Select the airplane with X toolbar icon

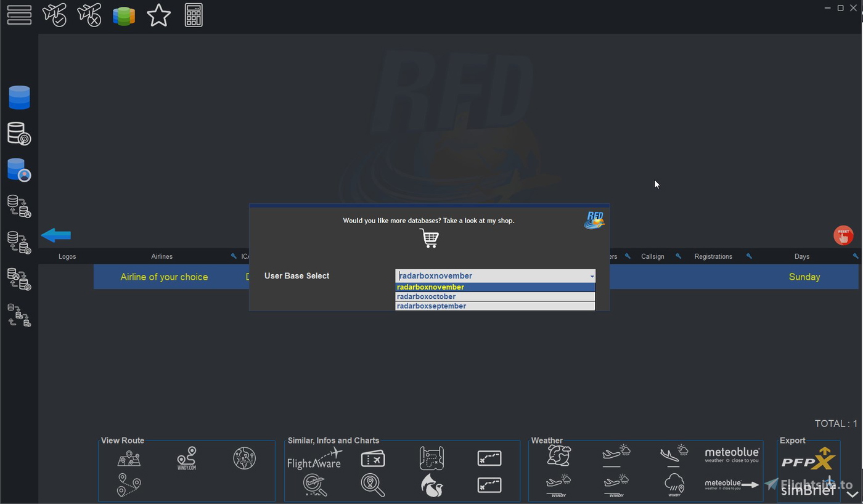pyautogui.click(x=89, y=15)
